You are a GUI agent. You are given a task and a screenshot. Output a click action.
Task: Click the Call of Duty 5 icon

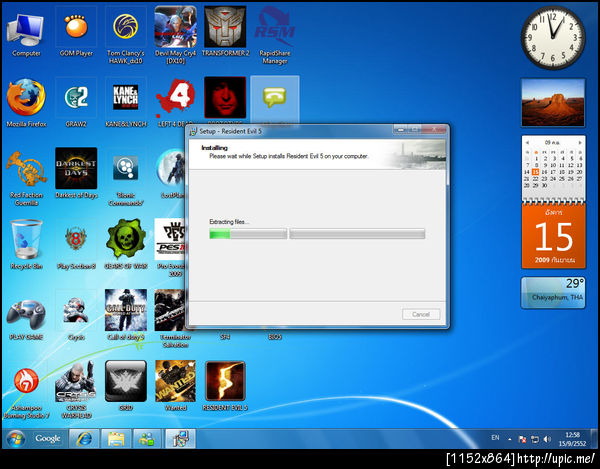[x=126, y=316]
